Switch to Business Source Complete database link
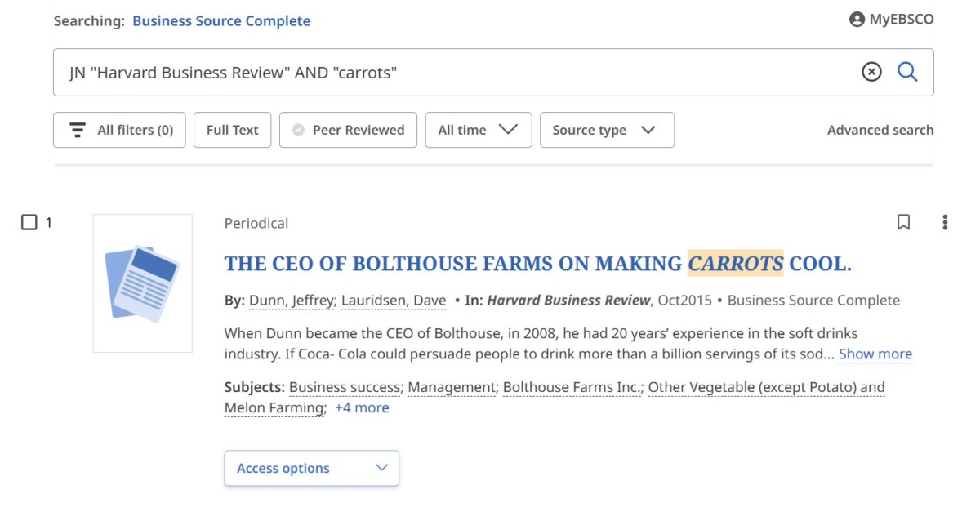The width and height of the screenshot is (980, 512). 221,20
